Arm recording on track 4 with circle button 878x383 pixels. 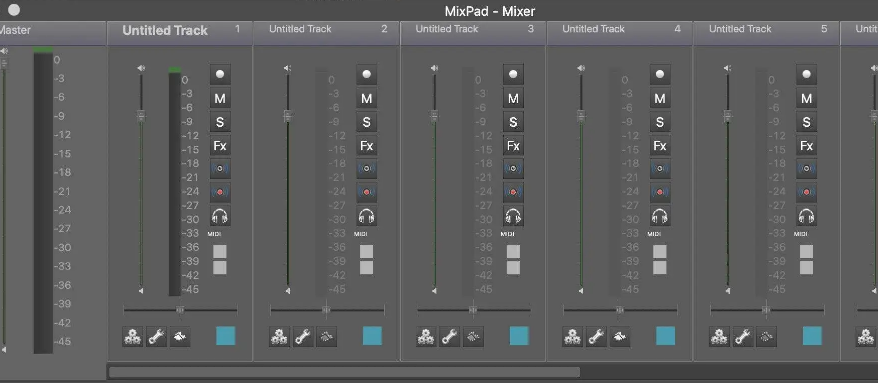tap(660, 74)
